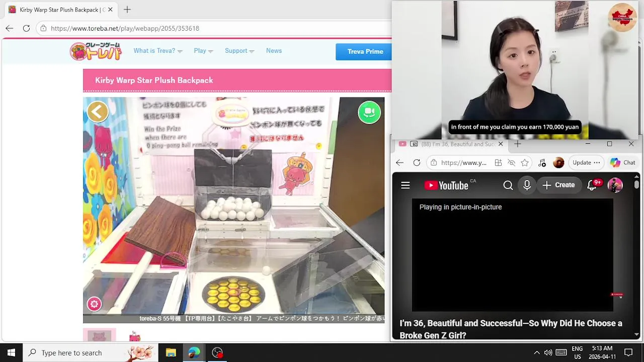The image size is (644, 362).
Task: Favorite this page with star icon
Action: (525, 162)
